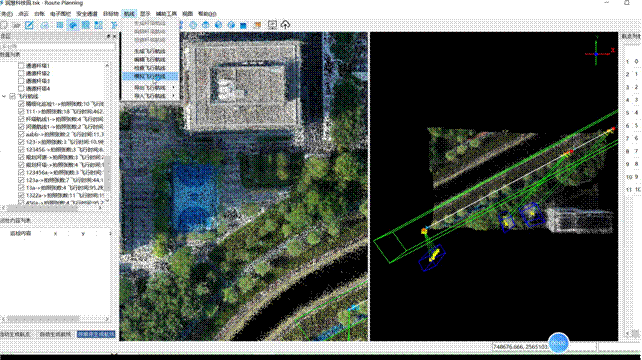Click the down arrow of the tree scrollbar

pos(107,201)
